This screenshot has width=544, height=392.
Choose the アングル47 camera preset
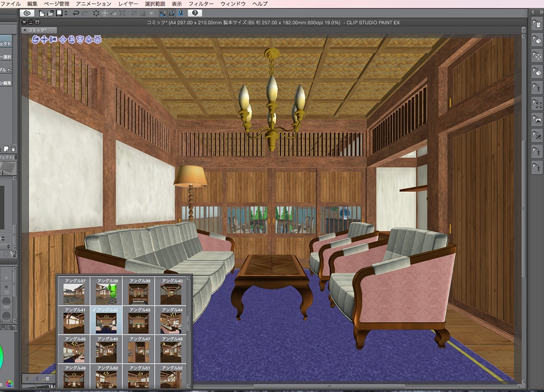tap(138, 349)
